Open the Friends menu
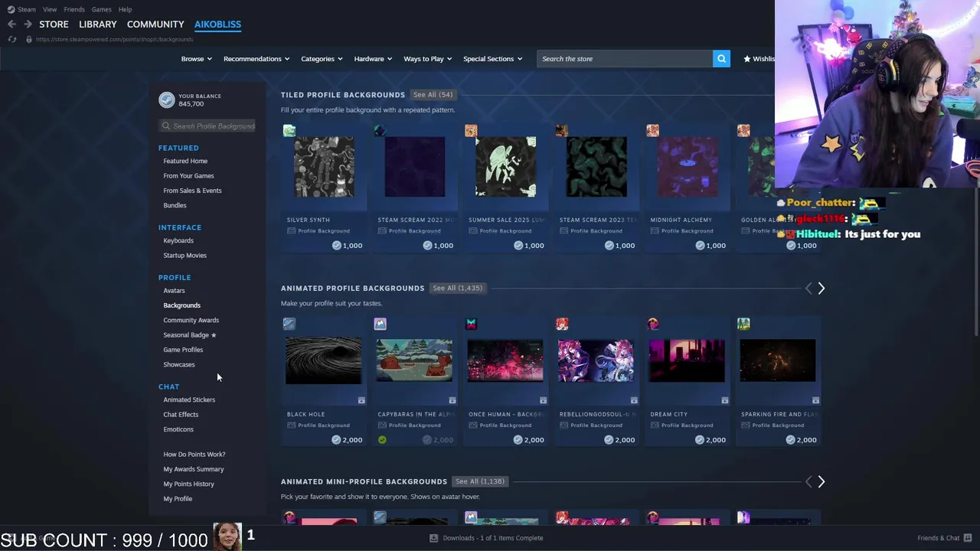This screenshot has width=980, height=551. pyautogui.click(x=74, y=9)
